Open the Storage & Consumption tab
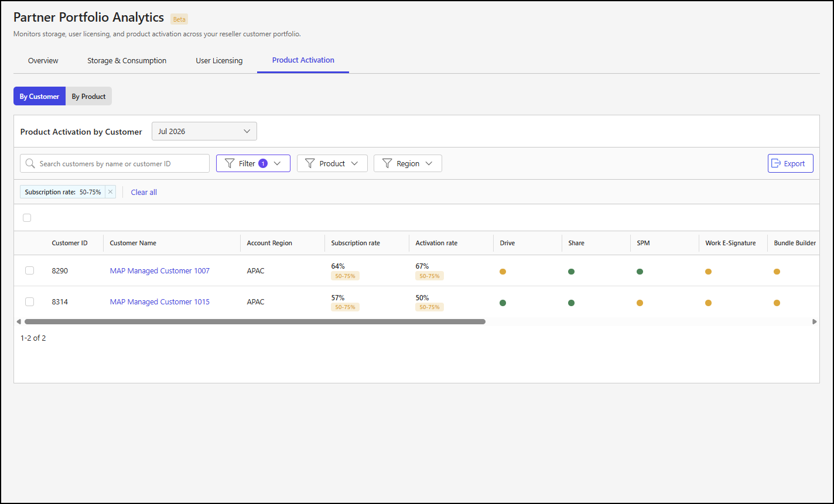The height and width of the screenshot is (504, 834). (127, 60)
